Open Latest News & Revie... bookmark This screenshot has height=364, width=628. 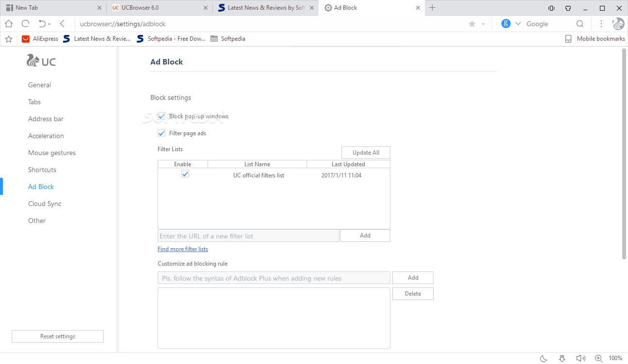(97, 39)
